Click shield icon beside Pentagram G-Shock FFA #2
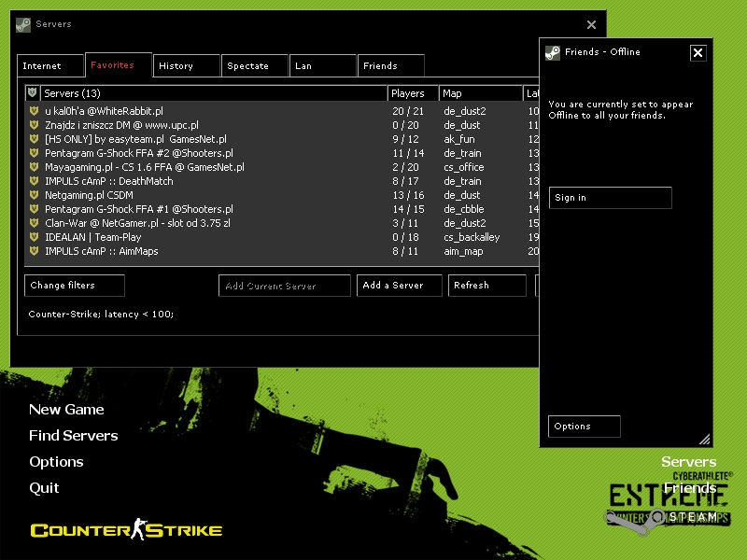Image resolution: width=747 pixels, height=560 pixels. pos(34,153)
